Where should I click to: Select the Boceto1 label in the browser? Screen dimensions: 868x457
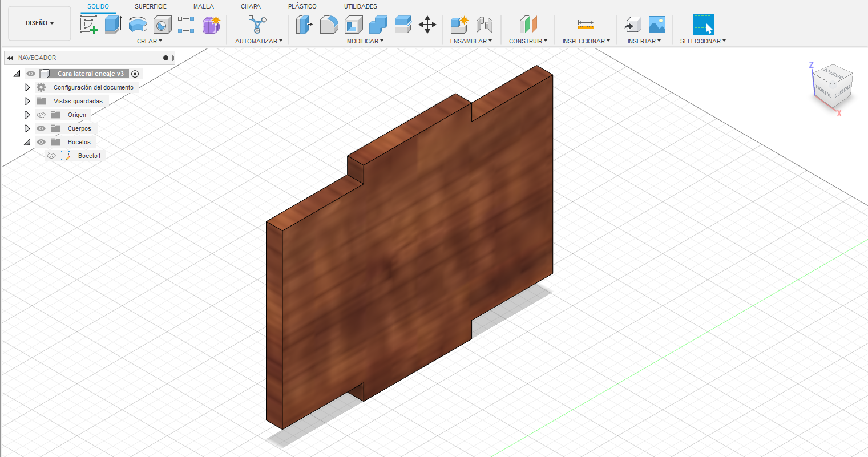[x=90, y=156]
